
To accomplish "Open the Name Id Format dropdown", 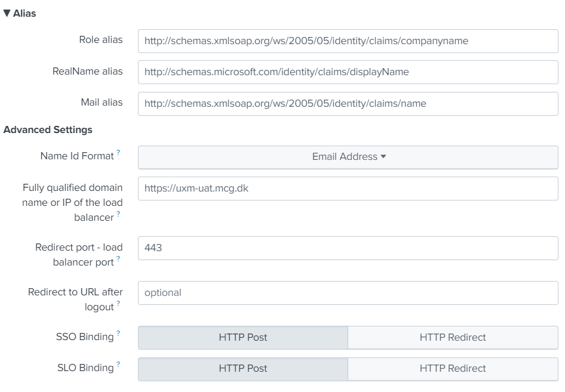I will tap(348, 157).
